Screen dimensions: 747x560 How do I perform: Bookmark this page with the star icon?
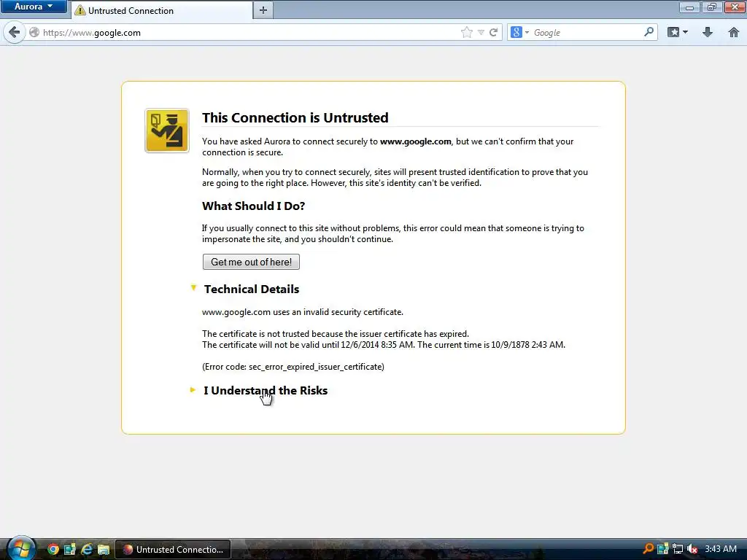(467, 32)
